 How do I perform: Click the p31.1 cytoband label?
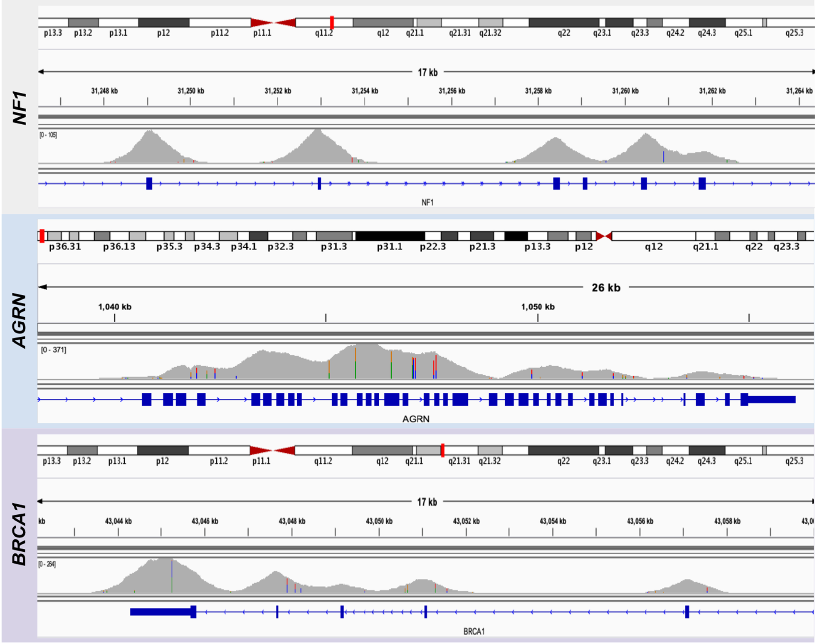(x=390, y=247)
